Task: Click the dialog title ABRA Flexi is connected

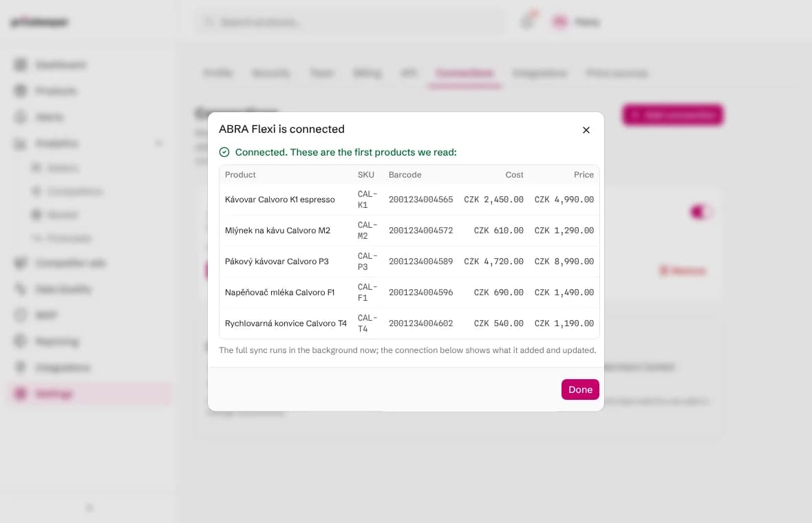Action: (281, 129)
